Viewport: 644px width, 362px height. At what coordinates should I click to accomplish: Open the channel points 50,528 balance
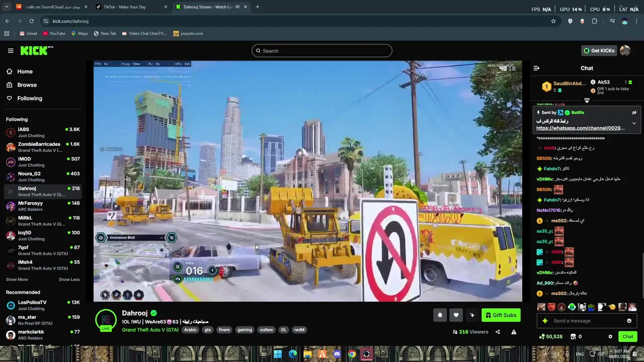pos(551,337)
